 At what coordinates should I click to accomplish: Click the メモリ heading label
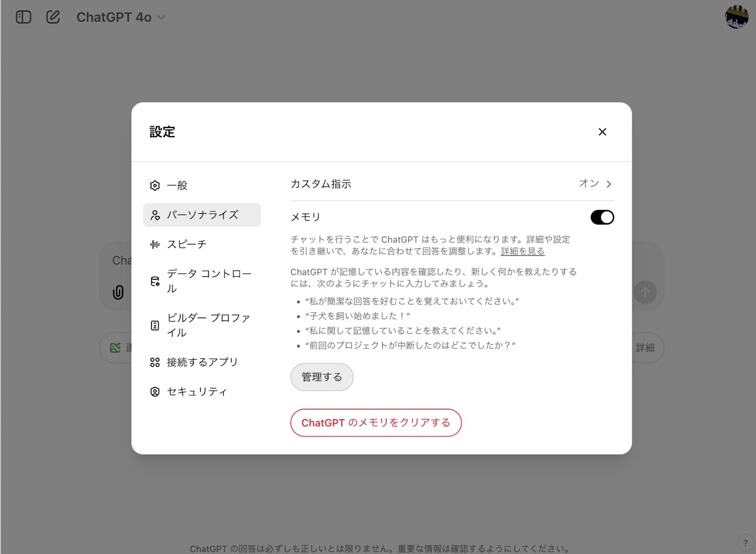click(305, 217)
